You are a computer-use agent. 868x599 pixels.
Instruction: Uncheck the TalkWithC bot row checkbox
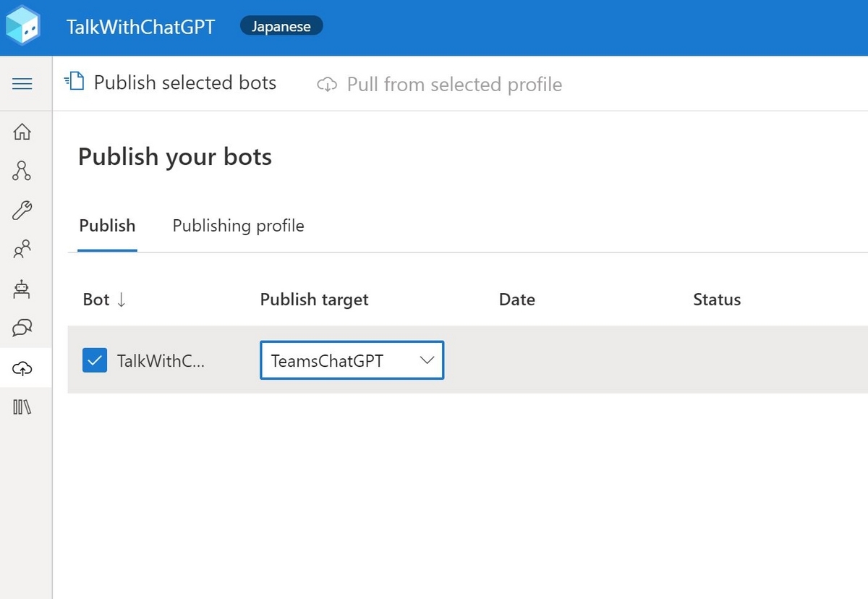(94, 360)
